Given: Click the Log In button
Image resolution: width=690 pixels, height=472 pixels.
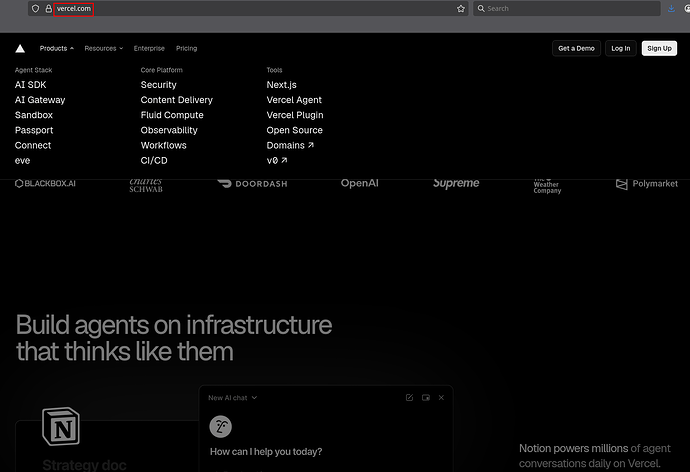Looking at the screenshot, I should (620, 48).
